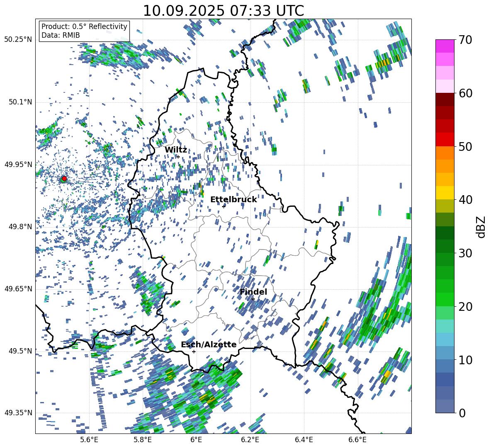This screenshot has height=448, width=491.
Task: Click the 10 value on colorbar
Action: click(x=465, y=360)
